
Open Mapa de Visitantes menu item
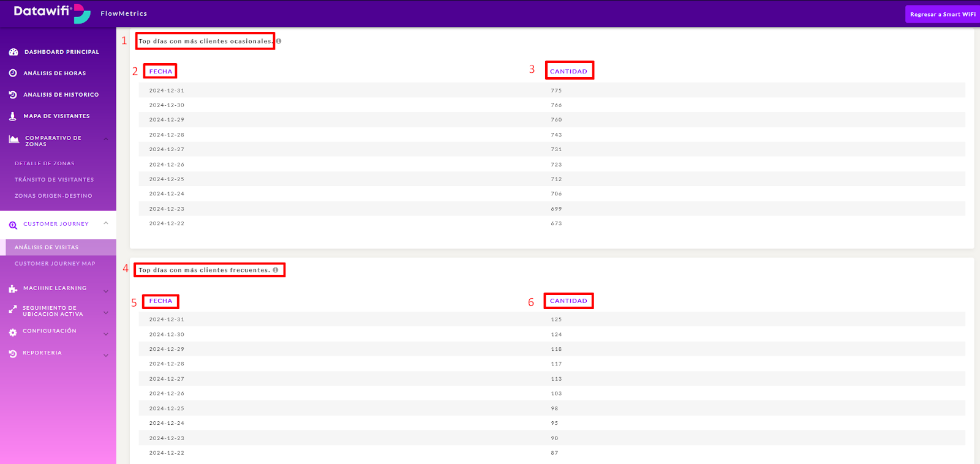point(58,116)
